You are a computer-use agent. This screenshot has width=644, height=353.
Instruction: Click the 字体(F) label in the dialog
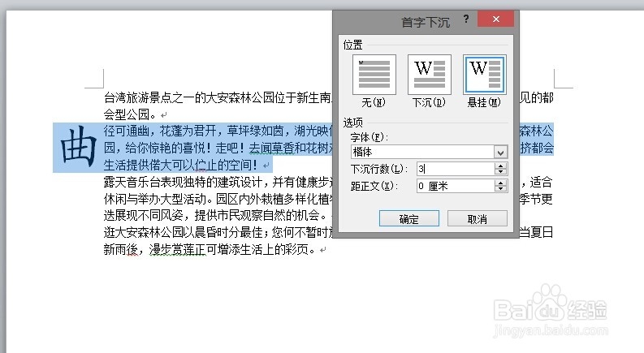click(370, 137)
